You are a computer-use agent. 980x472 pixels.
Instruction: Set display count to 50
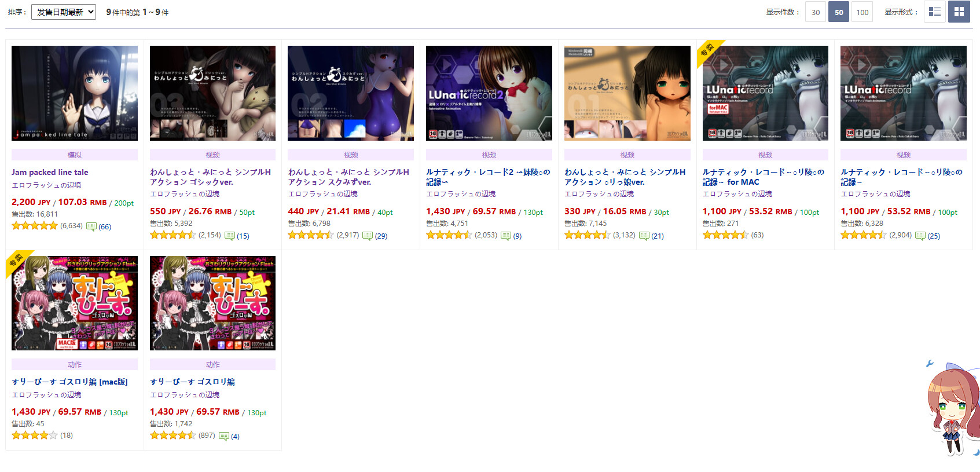pos(839,12)
